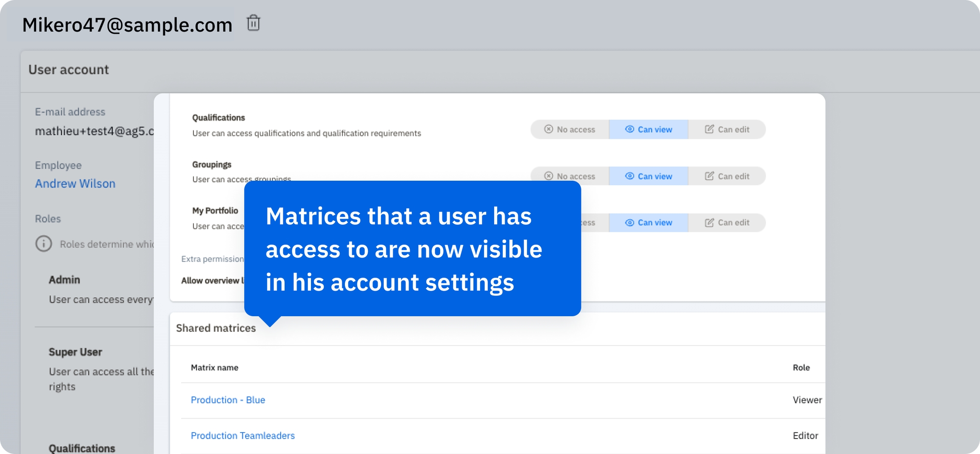Choose Can view for My Portfolio
The image size is (980, 454).
648,223
